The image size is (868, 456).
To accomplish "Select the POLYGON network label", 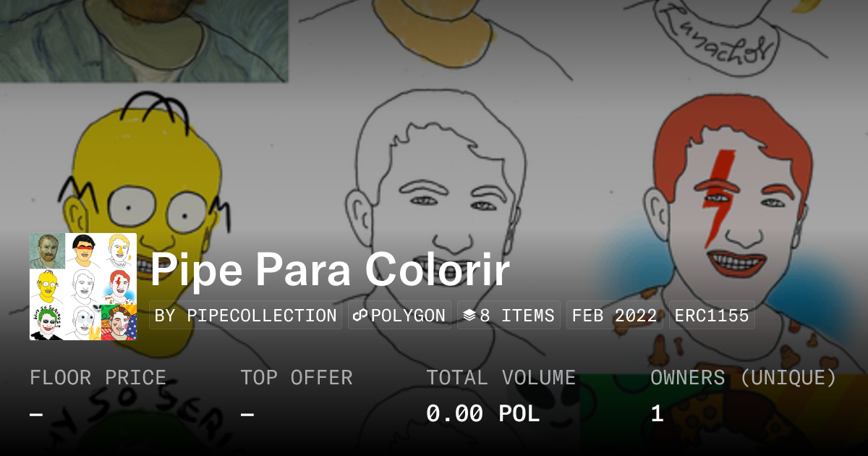I will point(408,316).
